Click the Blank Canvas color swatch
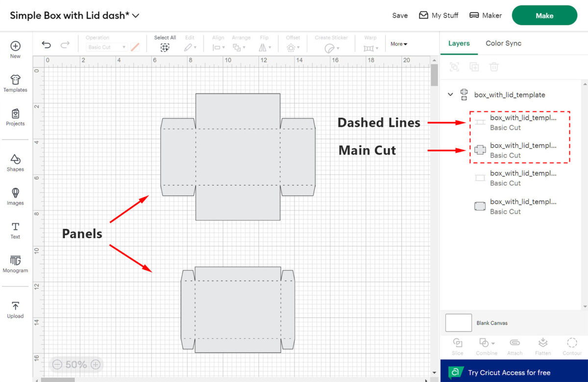588x382 pixels. point(458,323)
